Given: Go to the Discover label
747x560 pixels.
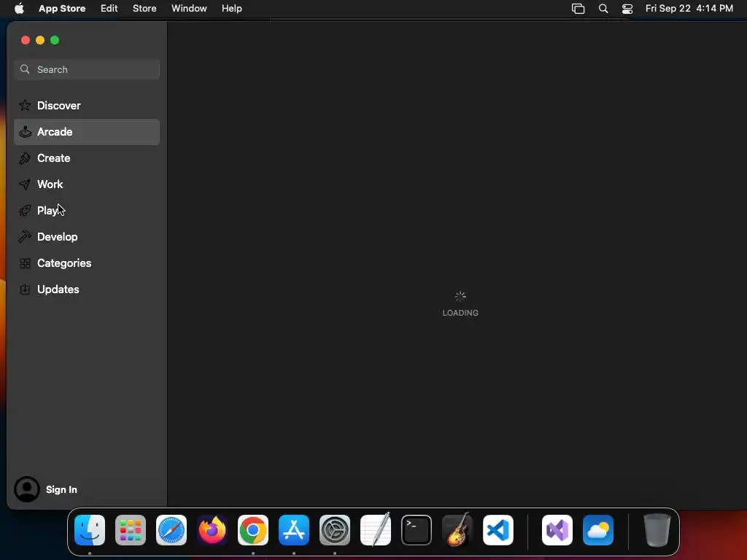Looking at the screenshot, I should pos(58,105).
